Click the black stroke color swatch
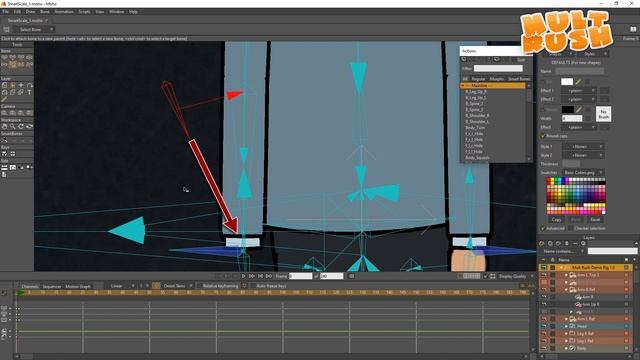This screenshot has height=360, width=640. 567,109
